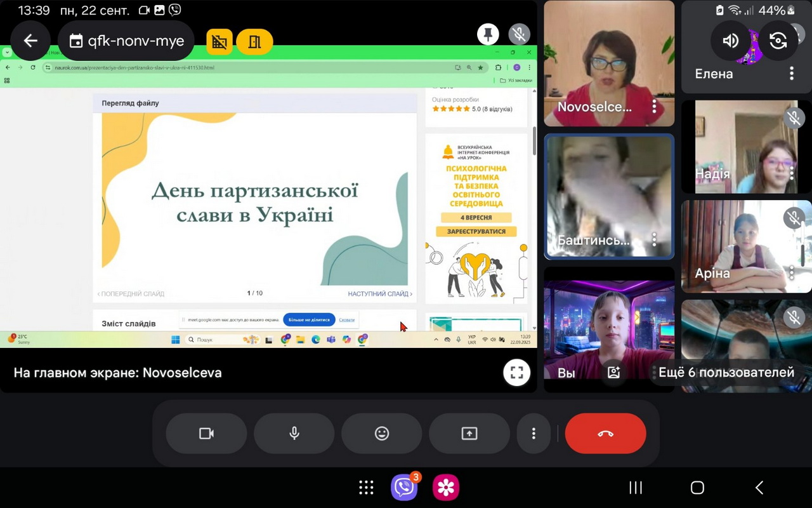This screenshot has width=812, height=508.
Task: Tap the pin icon on shared screen
Action: tap(488, 34)
